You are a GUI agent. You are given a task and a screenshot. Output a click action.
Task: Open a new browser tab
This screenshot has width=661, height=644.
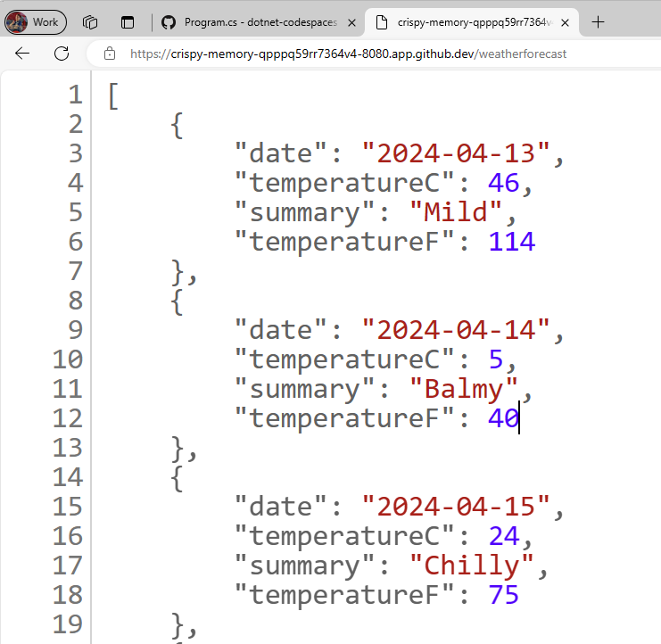[x=599, y=22]
